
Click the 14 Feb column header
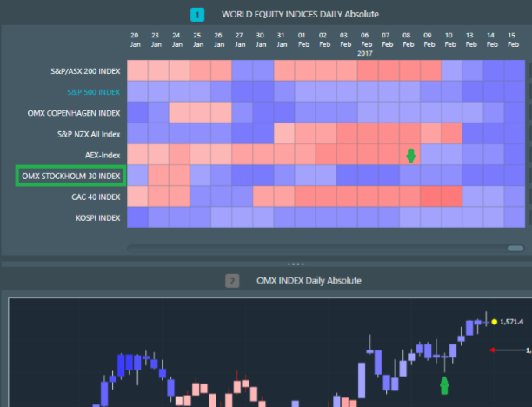492,40
